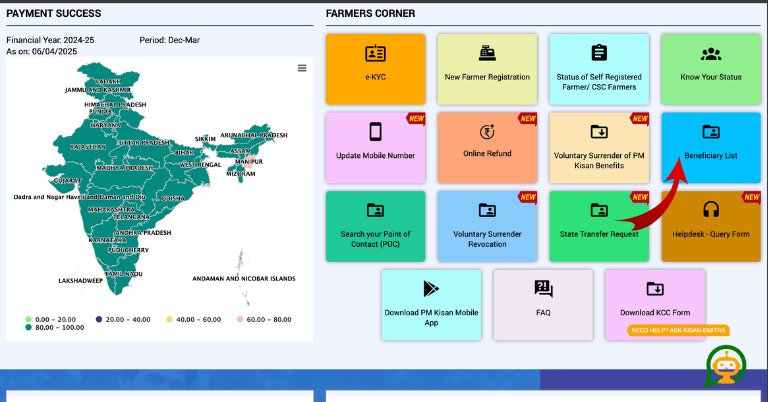Open the Beneficiary List tile
The width and height of the screenshot is (768, 402).
711,148
